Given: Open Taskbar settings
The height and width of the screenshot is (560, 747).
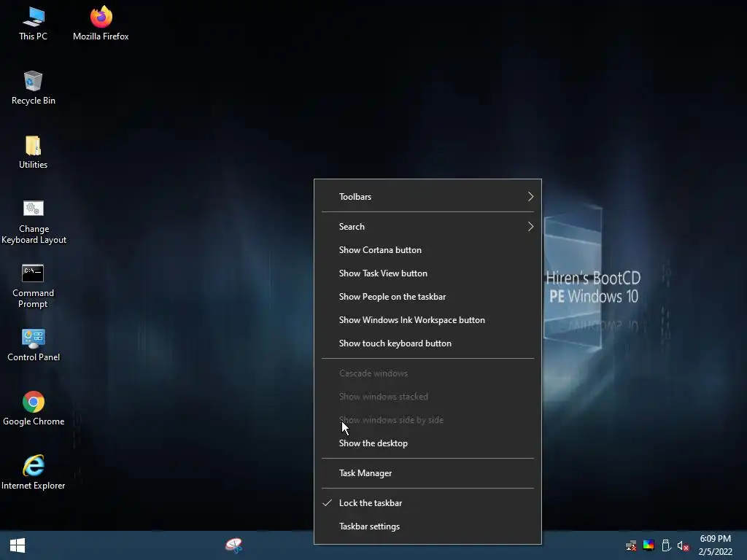Looking at the screenshot, I should coord(427,526).
